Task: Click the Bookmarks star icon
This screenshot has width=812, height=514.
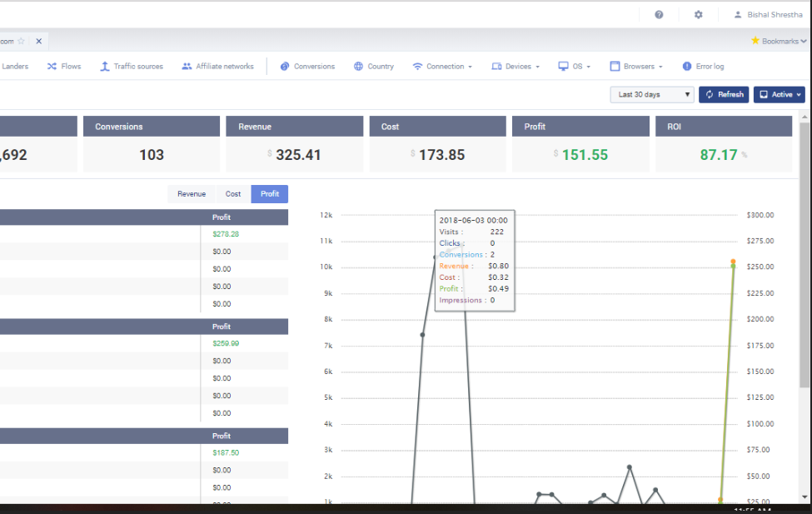Action: coord(755,40)
